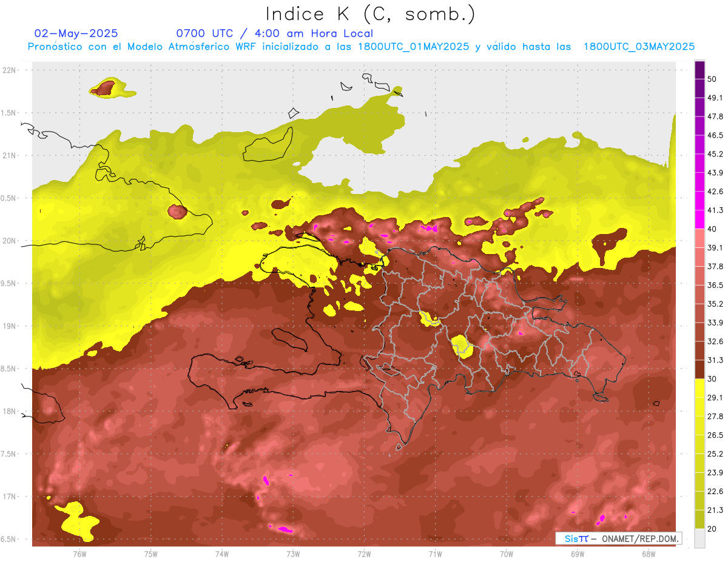This screenshot has width=728, height=562.
Task: Pick the '22.6' value on the color scale
Action: (x=715, y=492)
